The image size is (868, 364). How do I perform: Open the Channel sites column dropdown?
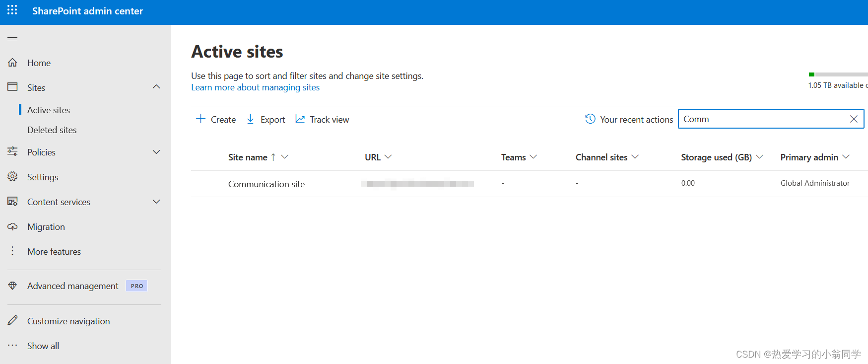point(635,157)
